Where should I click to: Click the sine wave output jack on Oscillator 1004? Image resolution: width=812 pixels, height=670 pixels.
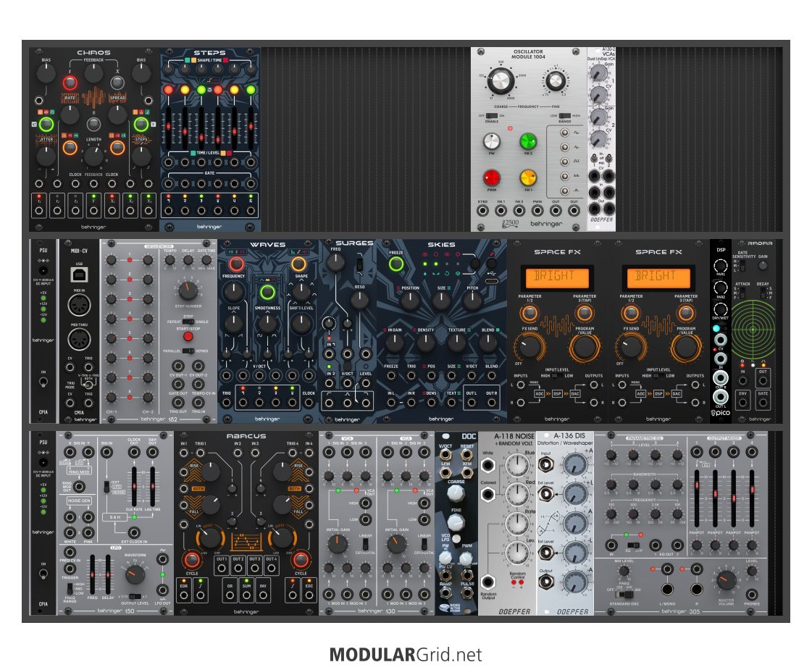click(564, 133)
